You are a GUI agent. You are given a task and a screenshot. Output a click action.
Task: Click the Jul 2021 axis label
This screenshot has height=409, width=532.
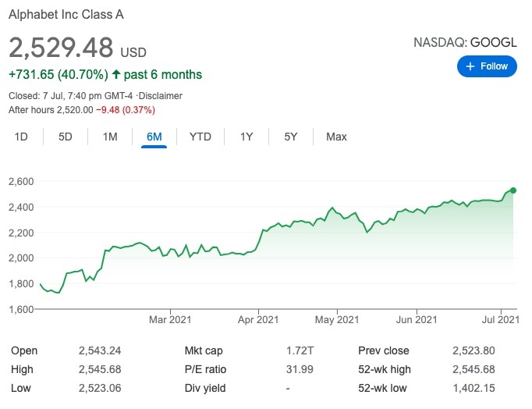(x=501, y=320)
